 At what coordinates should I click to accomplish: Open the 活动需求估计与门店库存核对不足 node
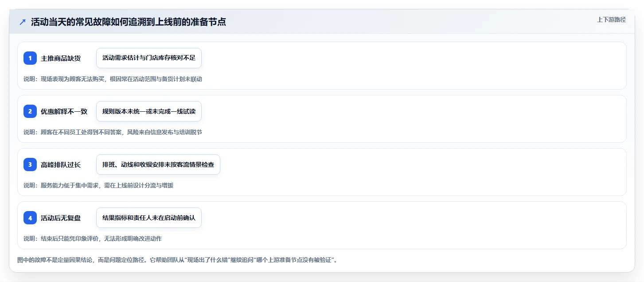coord(149,58)
